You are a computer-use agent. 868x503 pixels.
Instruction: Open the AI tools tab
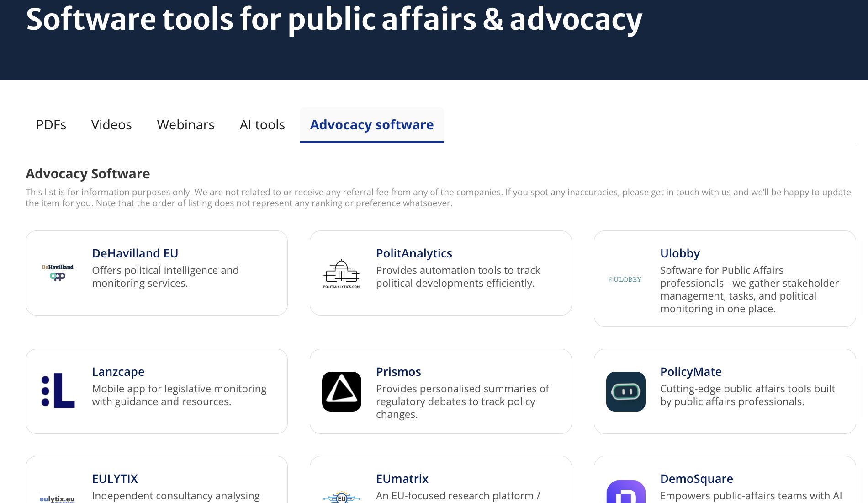click(262, 125)
